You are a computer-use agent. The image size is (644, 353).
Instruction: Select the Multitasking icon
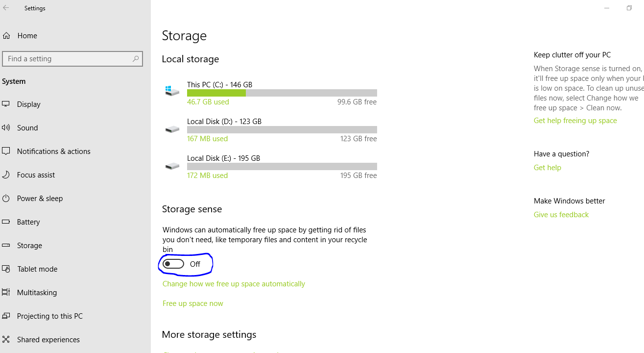(7, 292)
